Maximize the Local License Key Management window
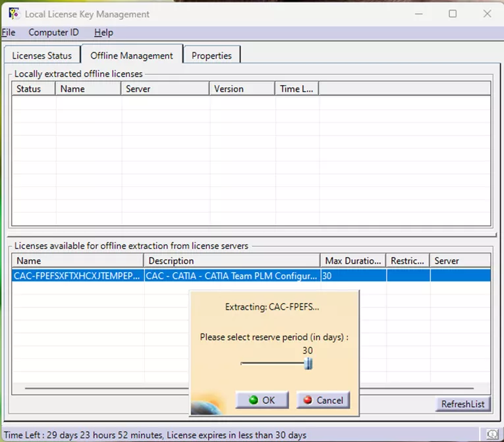504x442 pixels. [x=453, y=14]
